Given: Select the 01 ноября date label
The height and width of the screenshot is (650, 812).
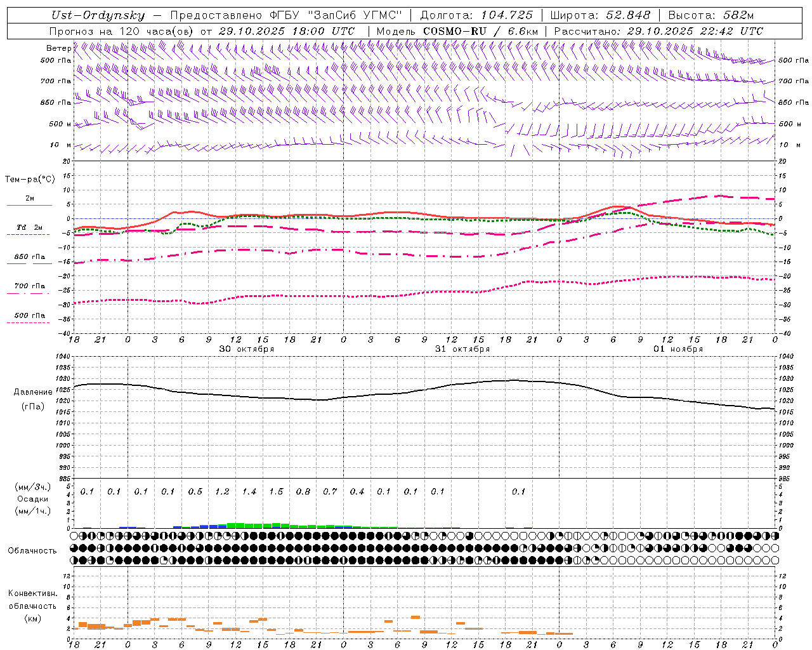Looking at the screenshot, I should tap(678, 349).
